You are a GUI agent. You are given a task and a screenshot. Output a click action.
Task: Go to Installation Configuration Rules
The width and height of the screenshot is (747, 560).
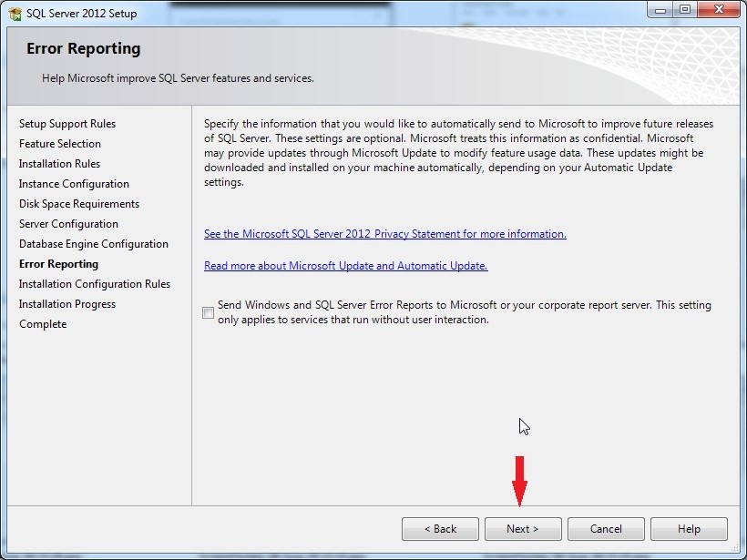[94, 283]
